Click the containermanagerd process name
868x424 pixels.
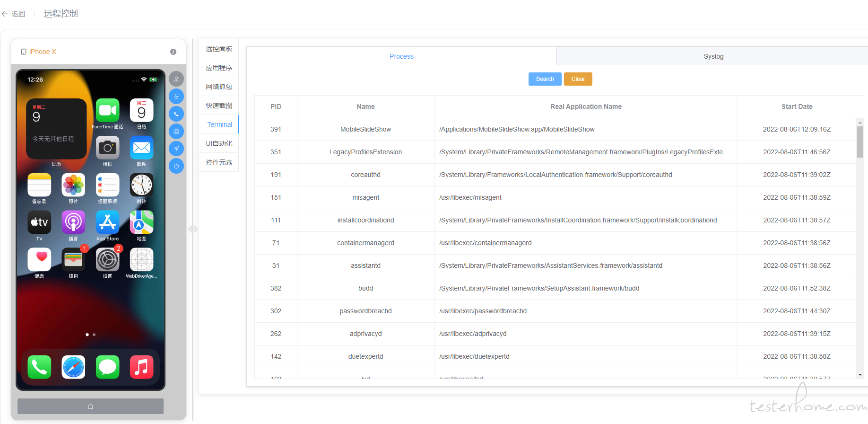(x=365, y=243)
